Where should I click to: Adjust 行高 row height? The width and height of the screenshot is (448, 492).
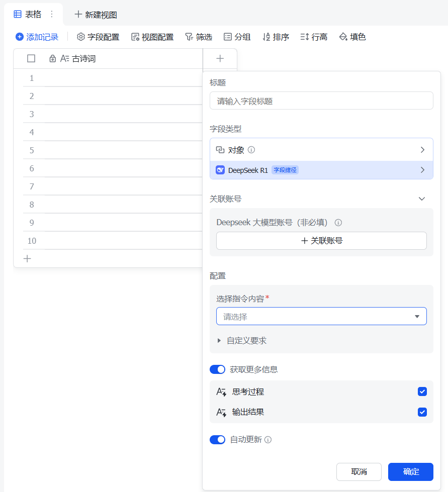click(x=314, y=37)
